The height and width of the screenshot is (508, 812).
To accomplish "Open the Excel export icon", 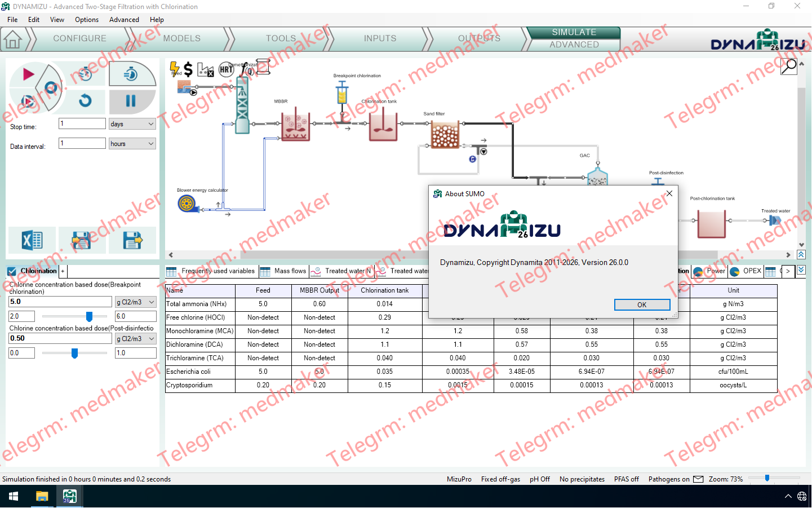I will click(x=32, y=240).
